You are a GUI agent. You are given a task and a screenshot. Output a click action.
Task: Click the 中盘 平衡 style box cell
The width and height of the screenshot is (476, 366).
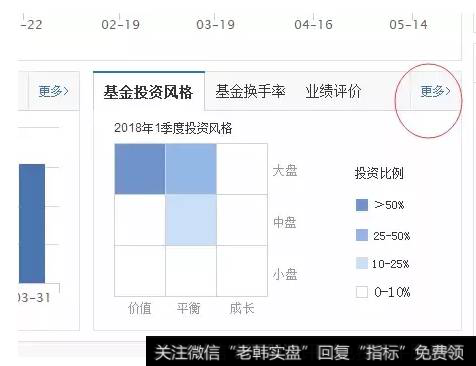coord(191,220)
